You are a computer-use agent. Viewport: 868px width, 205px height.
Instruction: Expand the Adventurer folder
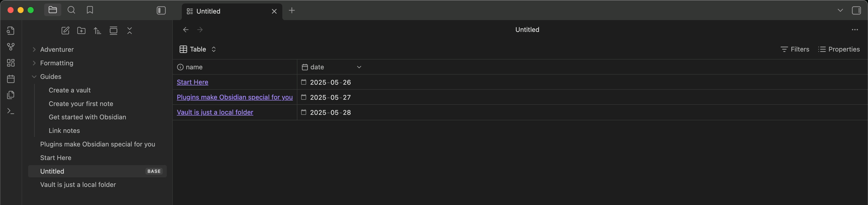coord(34,49)
